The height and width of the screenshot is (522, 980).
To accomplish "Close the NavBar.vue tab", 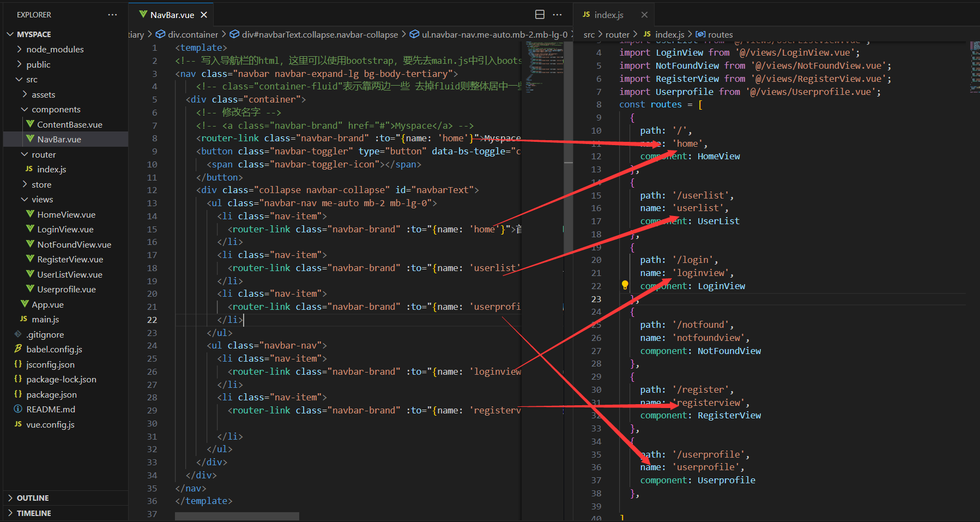I will (204, 15).
